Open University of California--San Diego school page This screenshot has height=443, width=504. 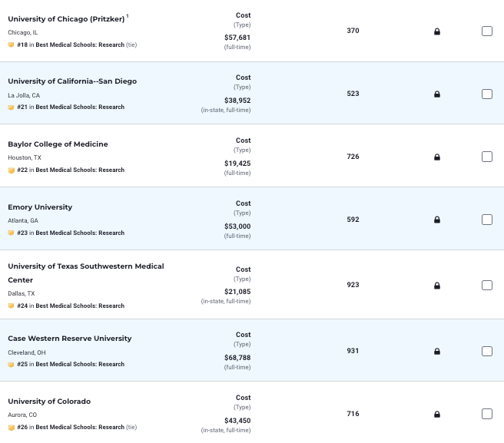click(72, 81)
